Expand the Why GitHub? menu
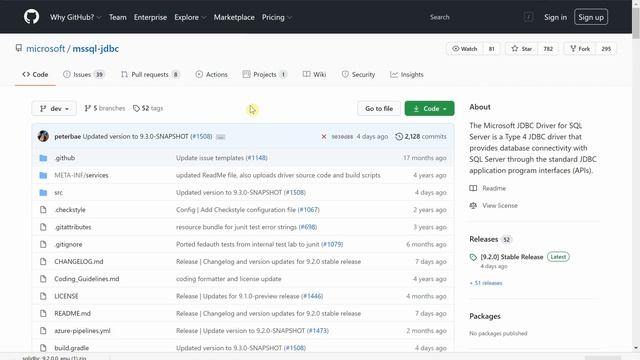Viewport: 640px width, 360px height. 75,17
